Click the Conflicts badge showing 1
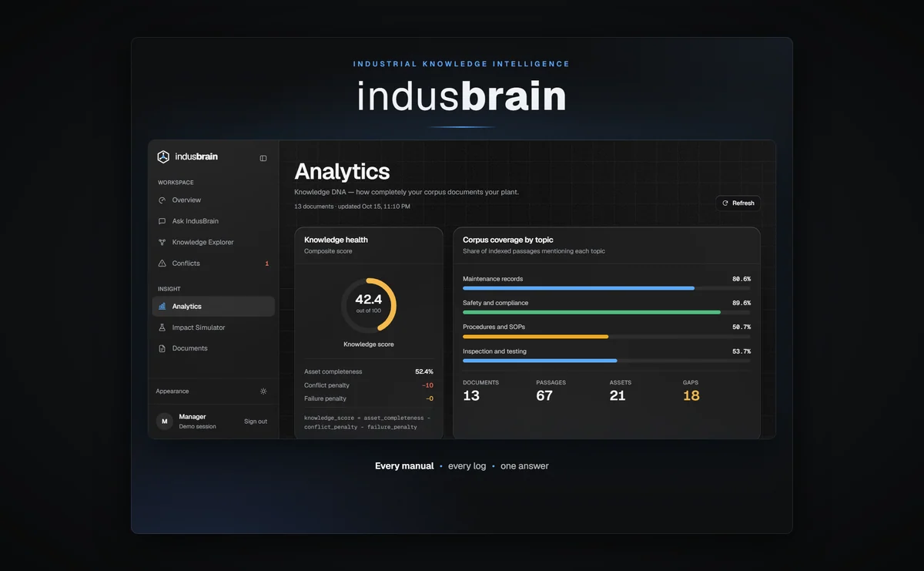This screenshot has height=571, width=924. click(x=267, y=264)
